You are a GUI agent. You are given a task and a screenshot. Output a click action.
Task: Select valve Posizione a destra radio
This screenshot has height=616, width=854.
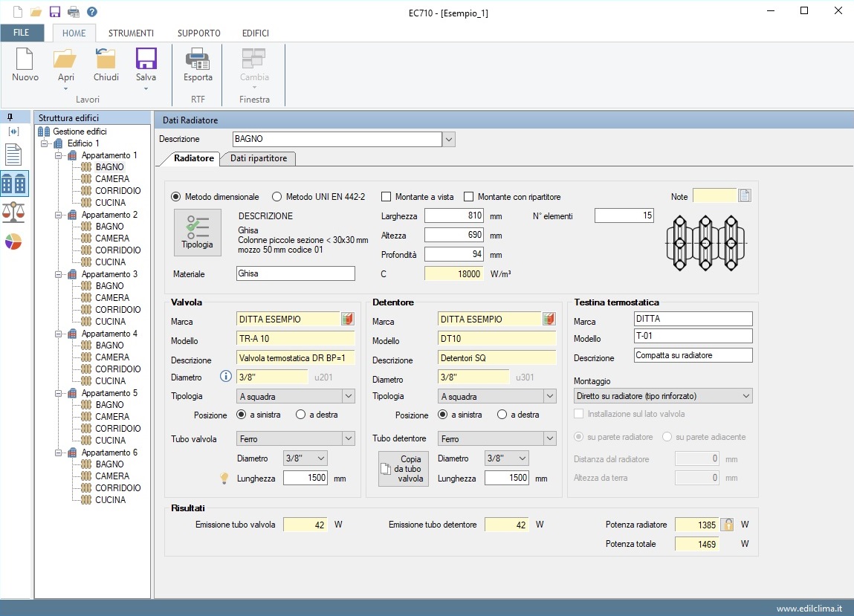[300, 415]
